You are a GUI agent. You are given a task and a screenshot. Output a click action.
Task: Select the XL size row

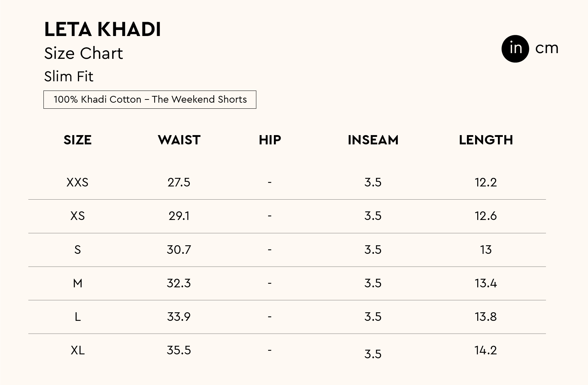[x=77, y=350]
